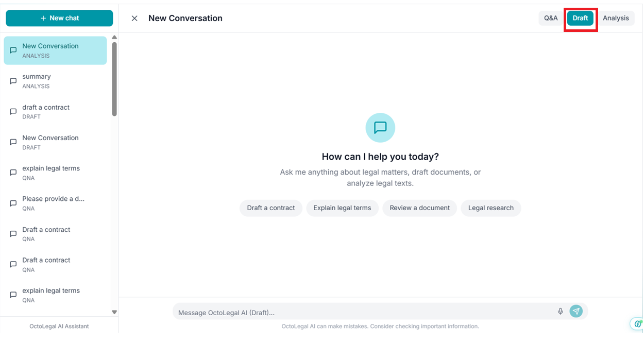The width and height of the screenshot is (644, 342).
Task: Start a new chat
Action: click(x=59, y=18)
